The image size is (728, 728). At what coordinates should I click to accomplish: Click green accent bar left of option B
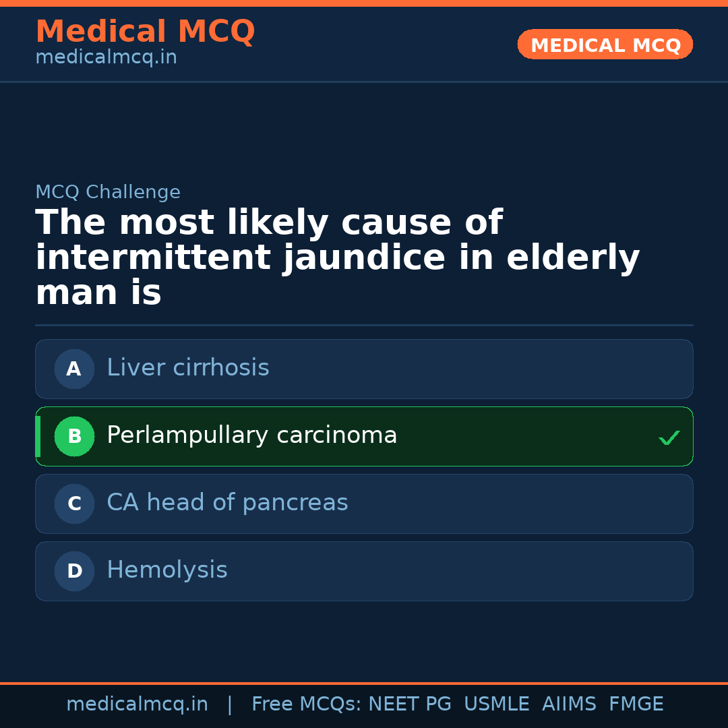pos(38,436)
